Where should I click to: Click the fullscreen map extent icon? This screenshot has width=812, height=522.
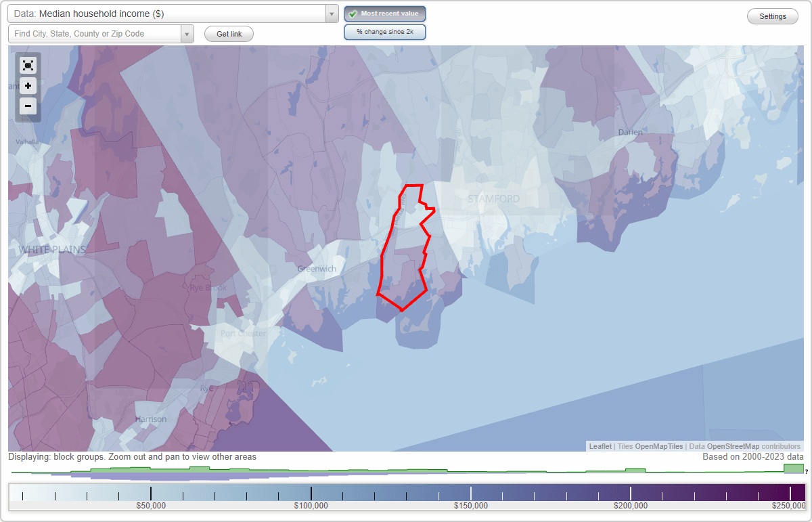[x=28, y=65]
